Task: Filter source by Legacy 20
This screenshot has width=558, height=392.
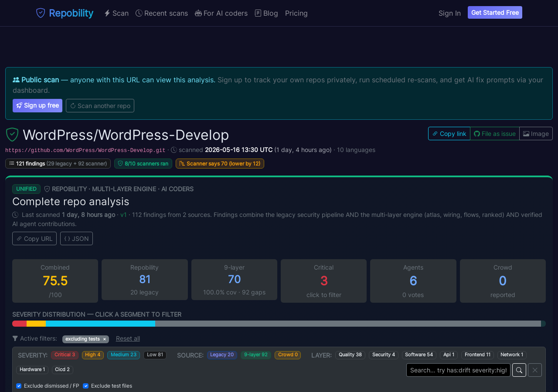Action: [x=222, y=355]
